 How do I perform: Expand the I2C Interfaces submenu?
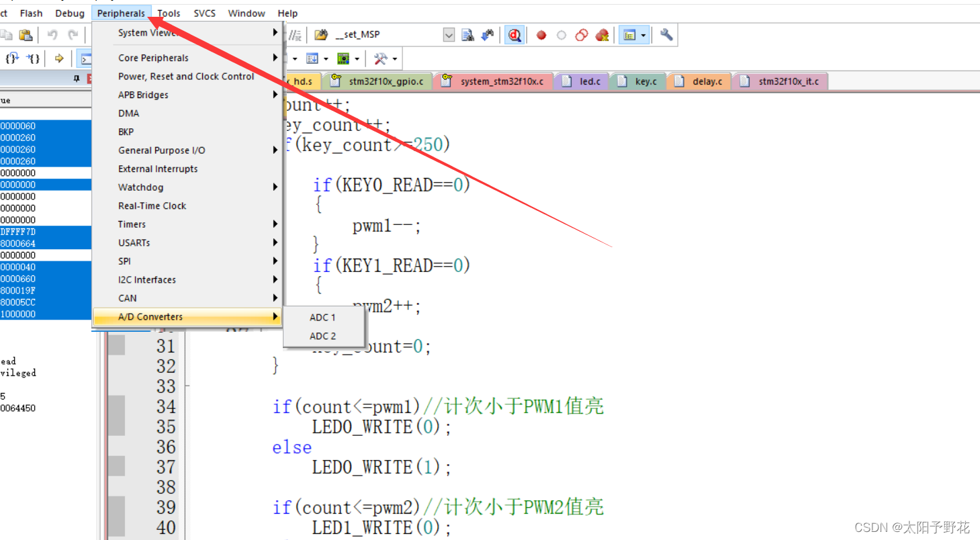coord(187,279)
